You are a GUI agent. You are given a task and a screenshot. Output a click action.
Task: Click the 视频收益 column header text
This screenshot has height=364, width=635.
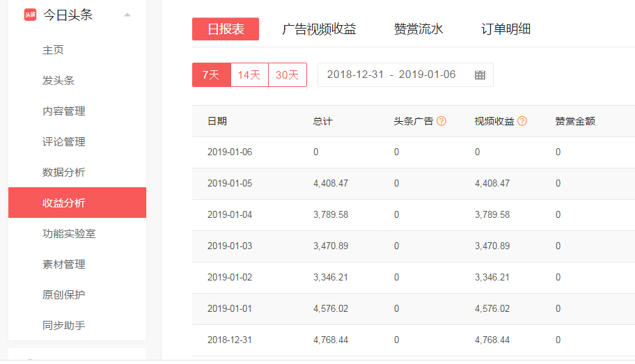click(x=494, y=121)
